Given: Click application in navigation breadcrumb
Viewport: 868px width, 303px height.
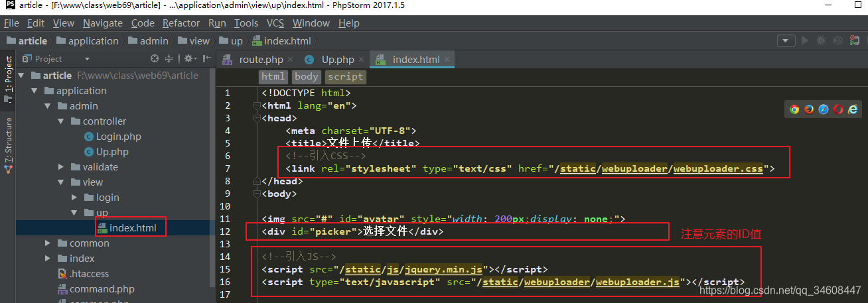Looking at the screenshot, I should (87, 40).
